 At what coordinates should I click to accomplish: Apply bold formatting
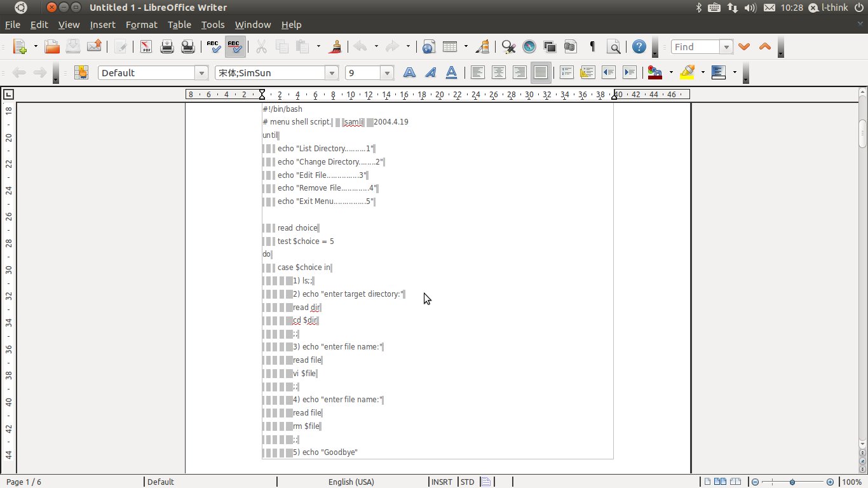(x=409, y=72)
